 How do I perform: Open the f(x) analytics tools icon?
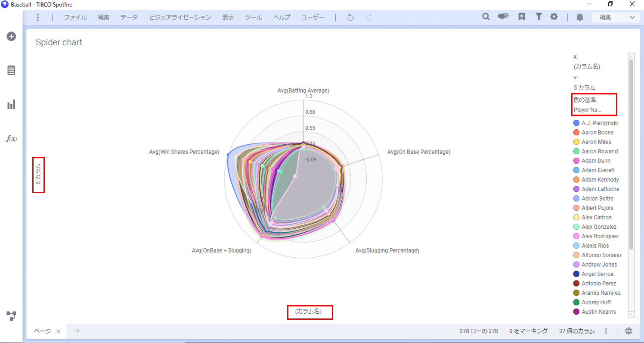pos(11,138)
